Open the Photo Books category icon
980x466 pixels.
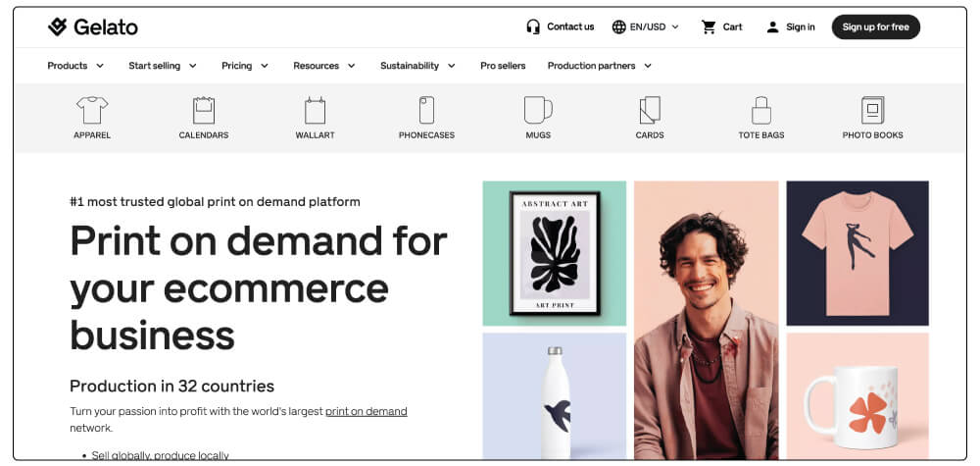(872, 110)
